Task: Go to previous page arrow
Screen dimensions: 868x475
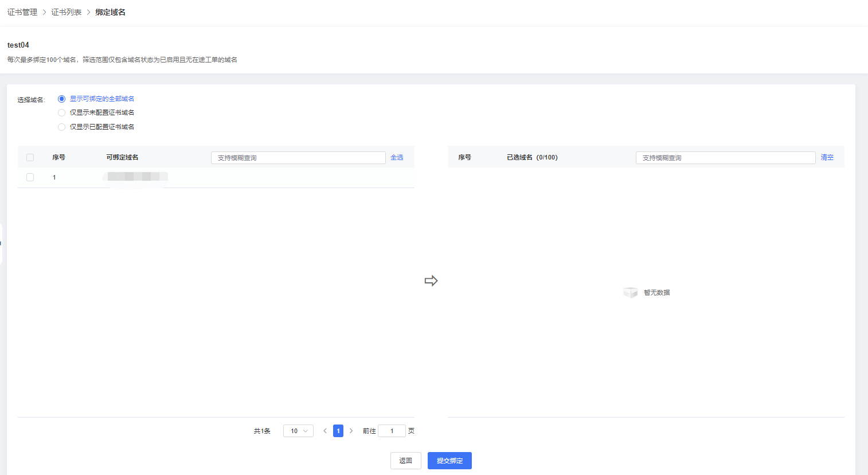Action: 325,431
